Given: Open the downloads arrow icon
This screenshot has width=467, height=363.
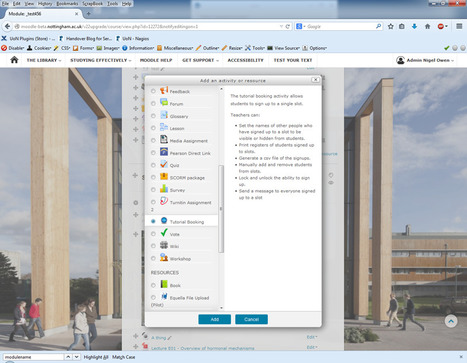Looking at the screenshot, I should [x=414, y=26].
